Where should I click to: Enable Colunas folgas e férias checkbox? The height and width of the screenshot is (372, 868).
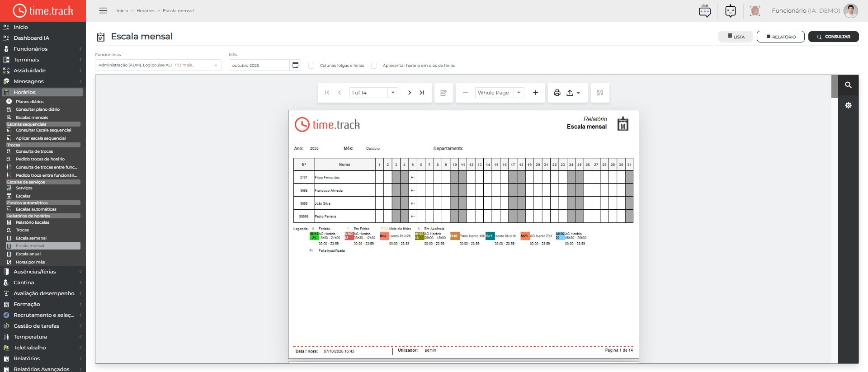coord(311,66)
